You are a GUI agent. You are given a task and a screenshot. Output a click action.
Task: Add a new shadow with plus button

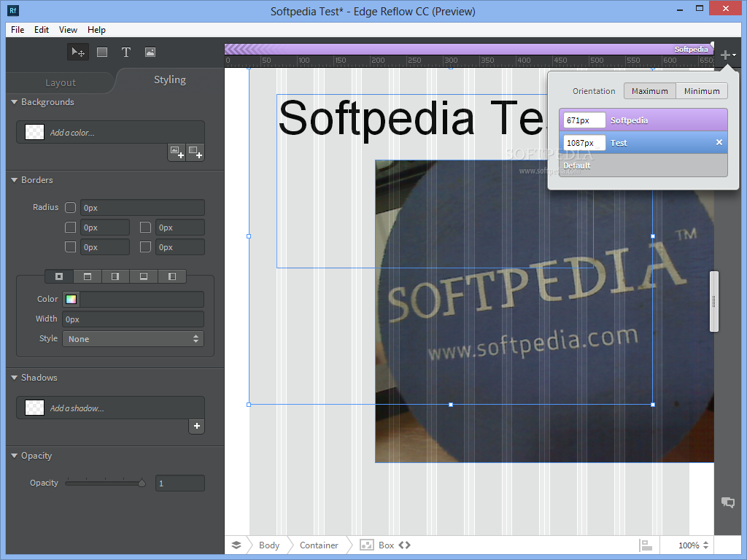(197, 426)
